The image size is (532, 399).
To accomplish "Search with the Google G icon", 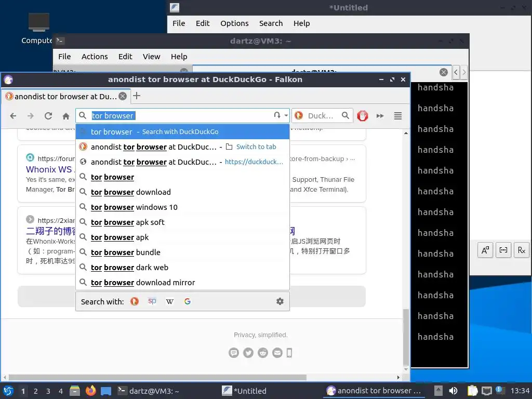I will click(187, 301).
